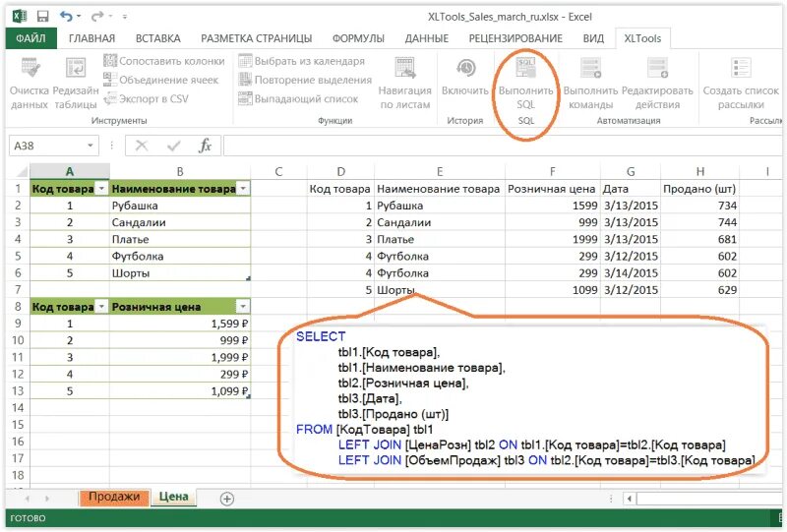
Task: Click the Редизайн таблицы tool icon
Action: [76, 67]
